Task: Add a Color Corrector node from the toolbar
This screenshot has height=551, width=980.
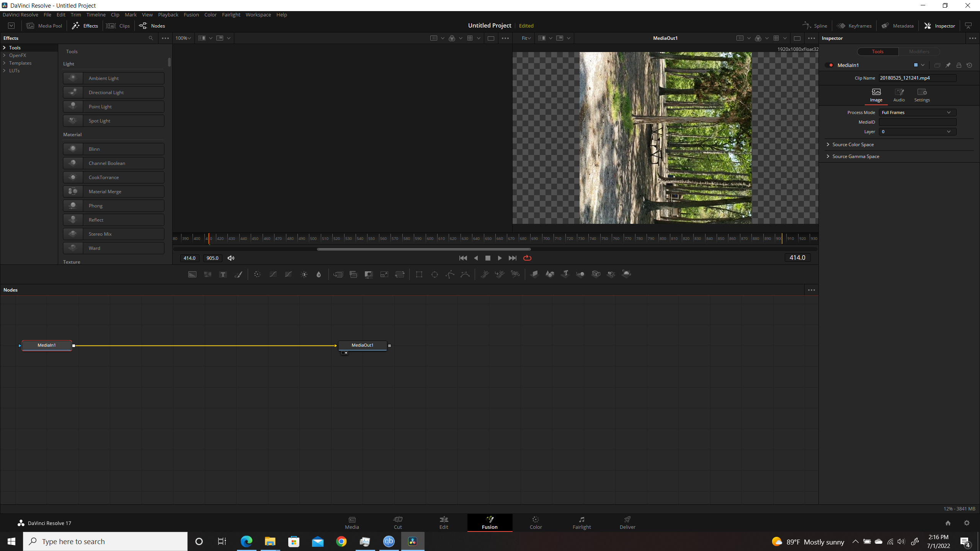Action: coord(257,274)
